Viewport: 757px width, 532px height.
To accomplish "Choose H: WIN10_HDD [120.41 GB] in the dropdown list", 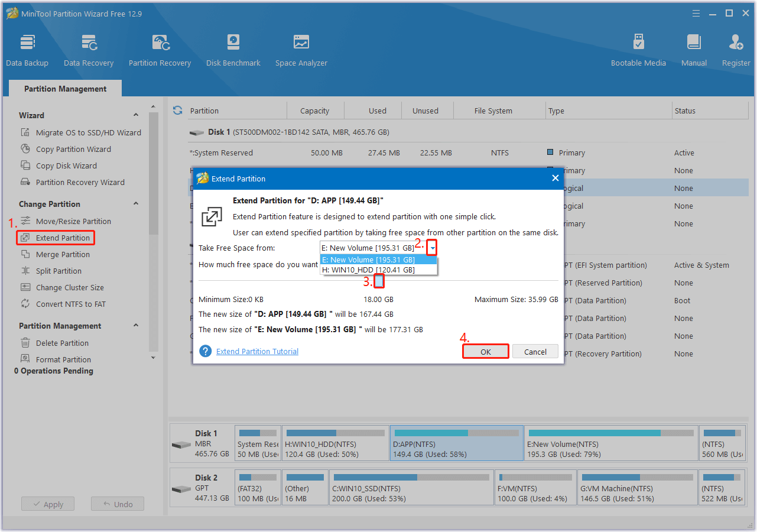I will tap(378, 270).
